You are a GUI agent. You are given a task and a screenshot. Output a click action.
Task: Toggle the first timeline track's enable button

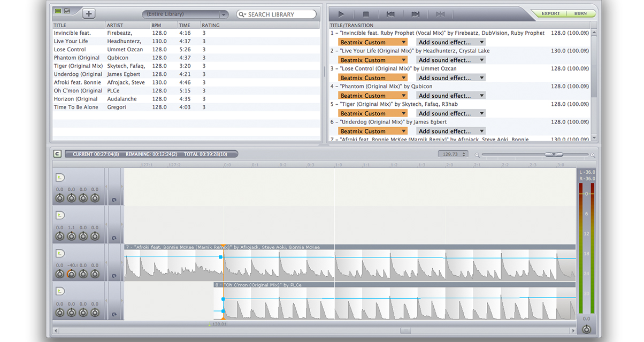pyautogui.click(x=60, y=177)
